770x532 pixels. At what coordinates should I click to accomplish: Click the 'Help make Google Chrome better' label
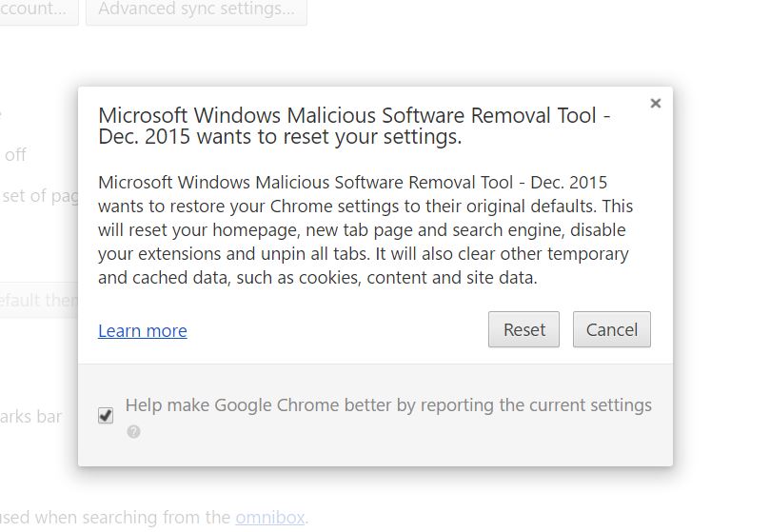[x=388, y=405]
